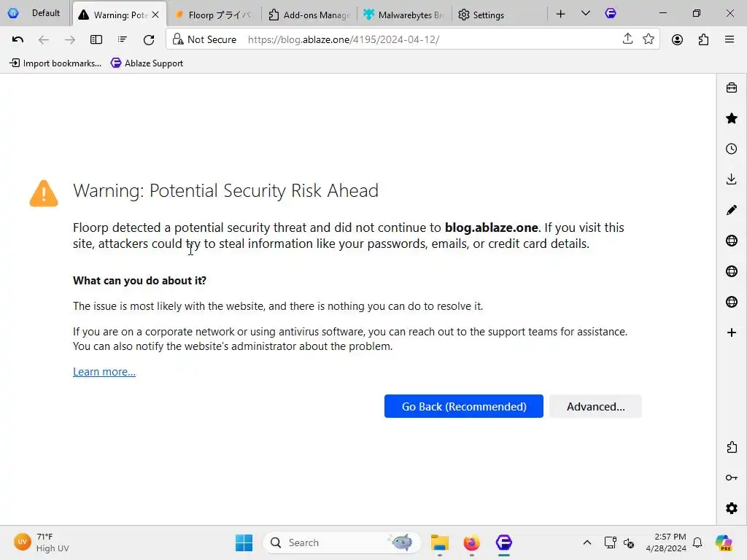Open sidebar settings gear icon
Image resolution: width=747 pixels, height=560 pixels.
(x=731, y=508)
